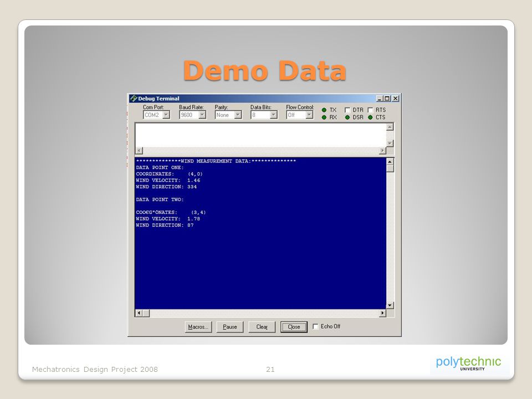This screenshot has height=399, width=532.
Task: Click the Pause button
Action: point(229,327)
